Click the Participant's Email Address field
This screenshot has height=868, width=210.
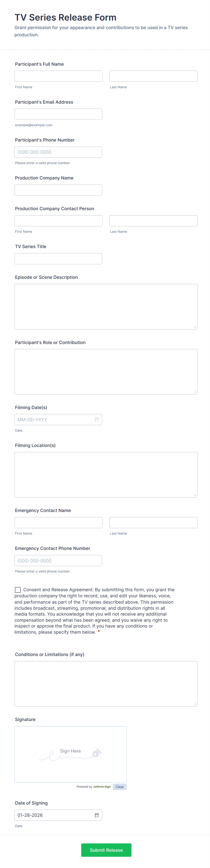tap(58, 114)
